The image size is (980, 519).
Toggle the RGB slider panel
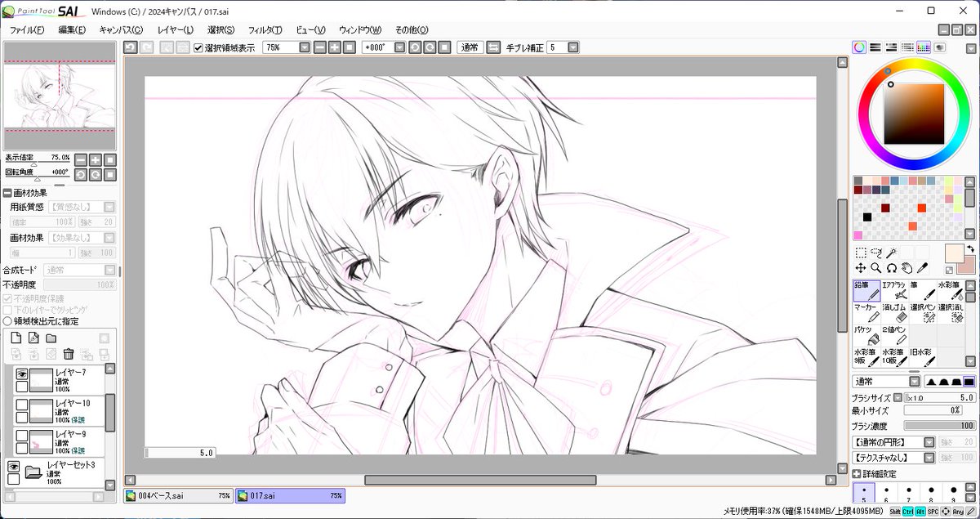[x=875, y=47]
